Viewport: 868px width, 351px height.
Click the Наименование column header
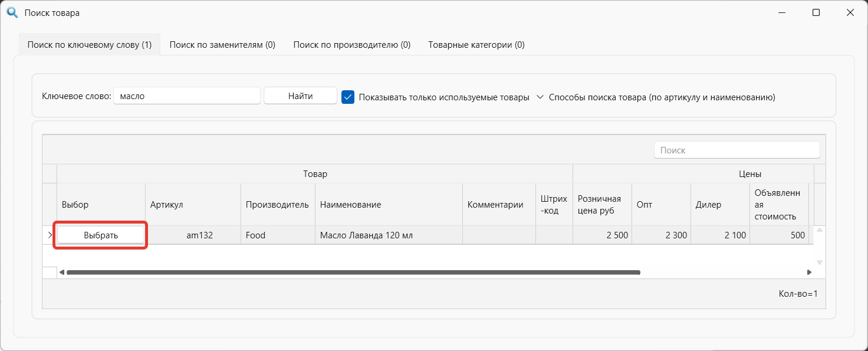(389, 205)
